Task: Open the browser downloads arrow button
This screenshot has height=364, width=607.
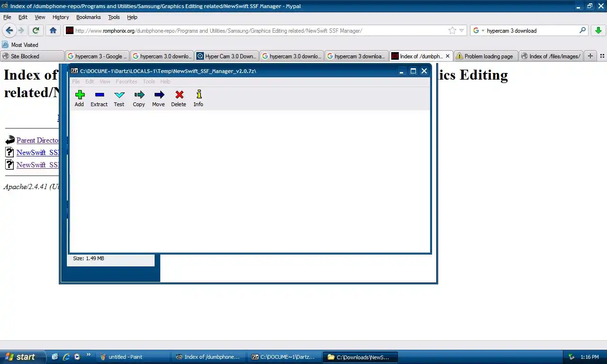Action: [598, 30]
